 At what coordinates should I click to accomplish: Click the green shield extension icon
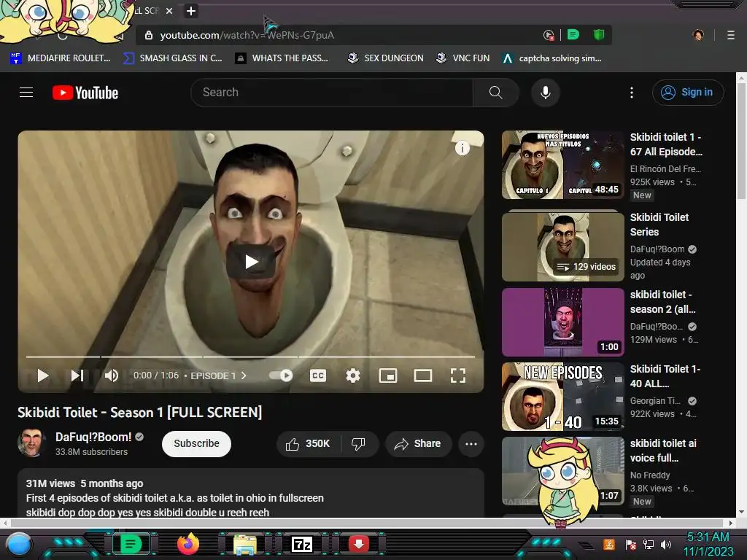click(x=598, y=35)
